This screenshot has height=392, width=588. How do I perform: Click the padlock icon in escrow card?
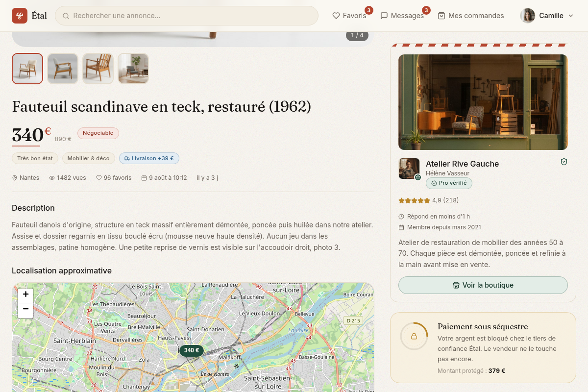[x=414, y=336]
